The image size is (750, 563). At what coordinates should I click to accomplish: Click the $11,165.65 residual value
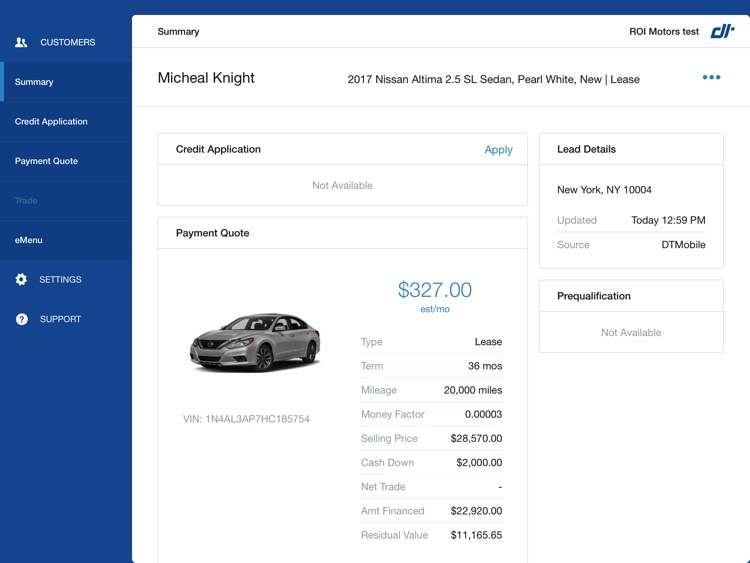(x=476, y=535)
